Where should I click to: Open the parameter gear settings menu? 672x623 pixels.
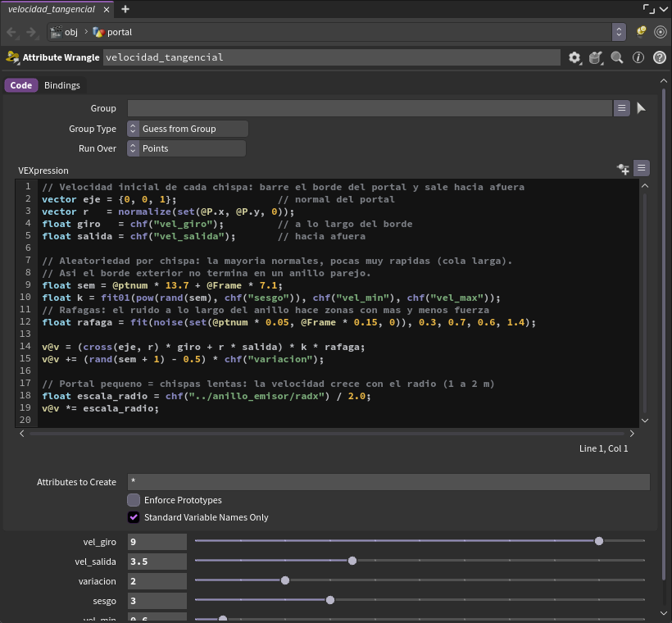574,57
